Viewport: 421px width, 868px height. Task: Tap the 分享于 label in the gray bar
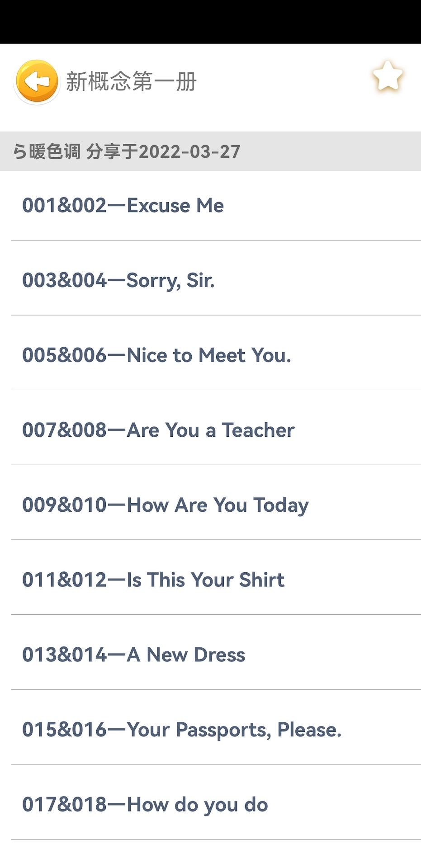112,151
